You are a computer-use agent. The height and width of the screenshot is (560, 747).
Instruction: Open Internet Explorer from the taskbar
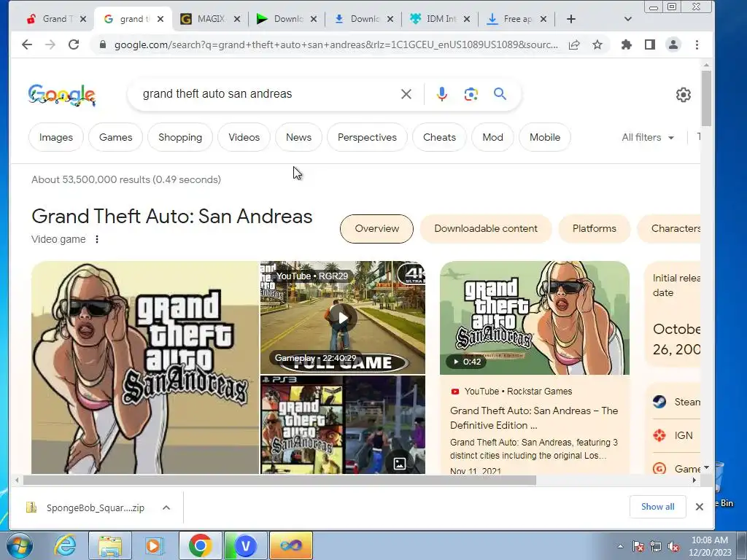pyautogui.click(x=65, y=545)
